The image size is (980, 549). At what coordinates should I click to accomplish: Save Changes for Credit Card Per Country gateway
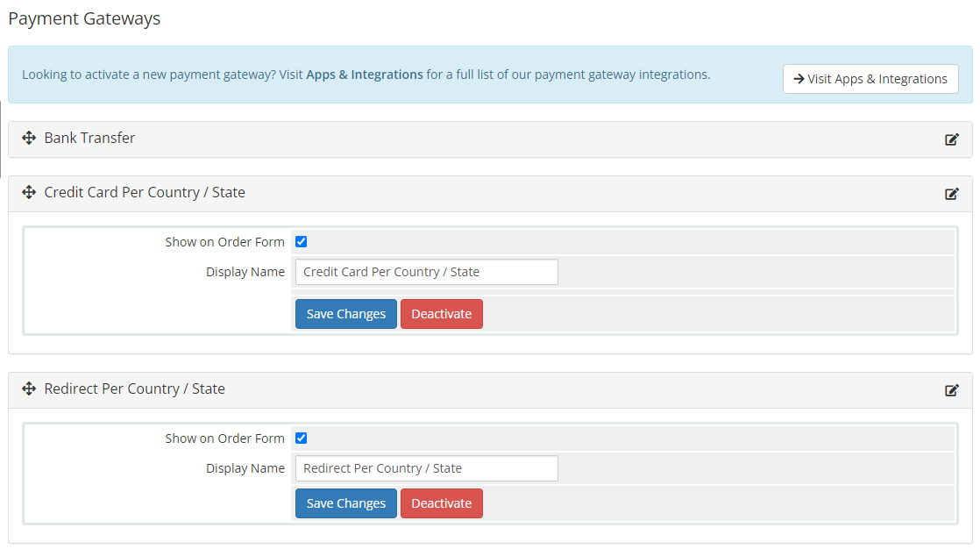[x=345, y=314]
